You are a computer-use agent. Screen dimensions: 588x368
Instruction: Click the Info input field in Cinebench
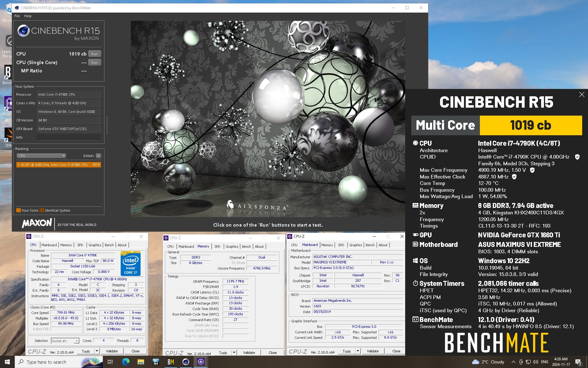coord(69,137)
